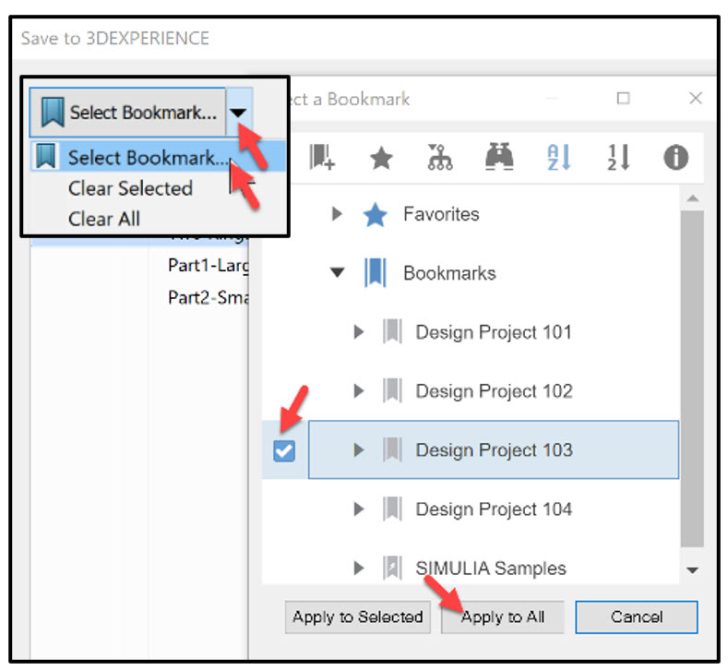Click the favorites star toolbar icon
This screenshot has height=671, width=728.
pos(381,158)
